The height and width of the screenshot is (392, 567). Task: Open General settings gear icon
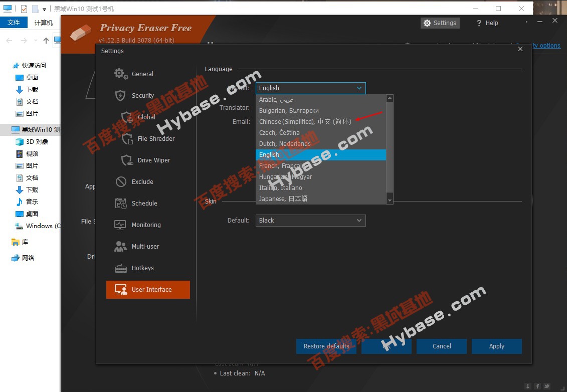pos(121,74)
